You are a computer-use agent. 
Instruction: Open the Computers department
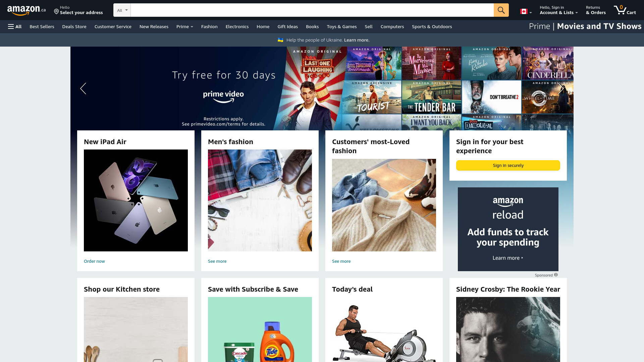392,26
